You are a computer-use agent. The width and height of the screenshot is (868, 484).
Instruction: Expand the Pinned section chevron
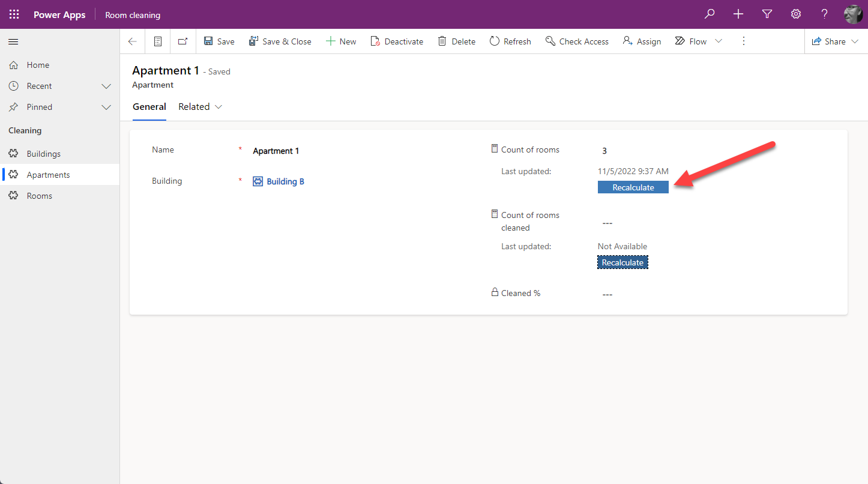[x=106, y=107]
